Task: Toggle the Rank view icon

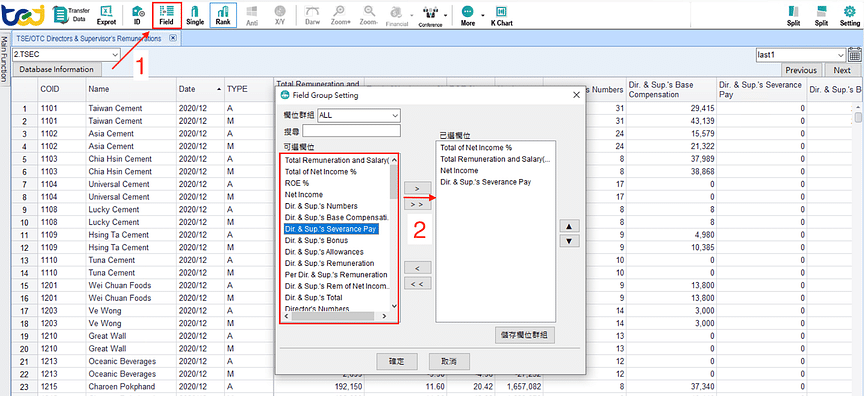Action: pos(223,15)
